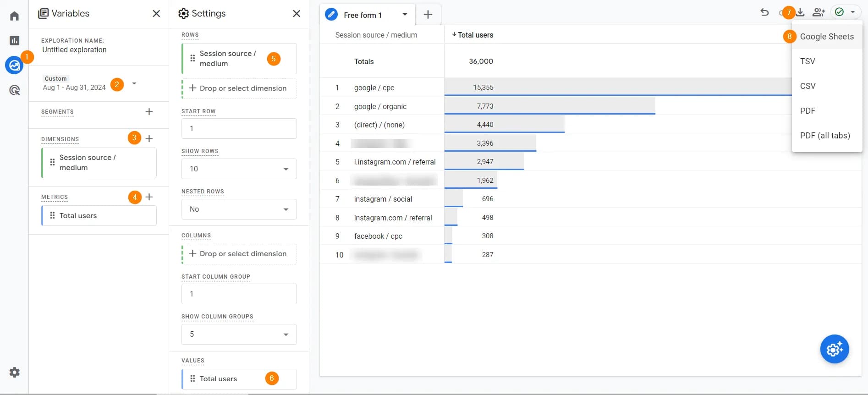Click Session source / medium chip under Rows
Image resolution: width=868 pixels, height=395 pixels.
pyautogui.click(x=239, y=59)
